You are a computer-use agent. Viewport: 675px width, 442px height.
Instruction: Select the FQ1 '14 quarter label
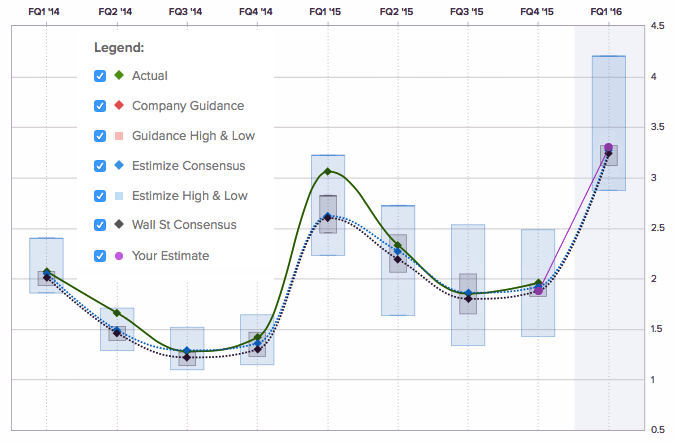[47, 10]
